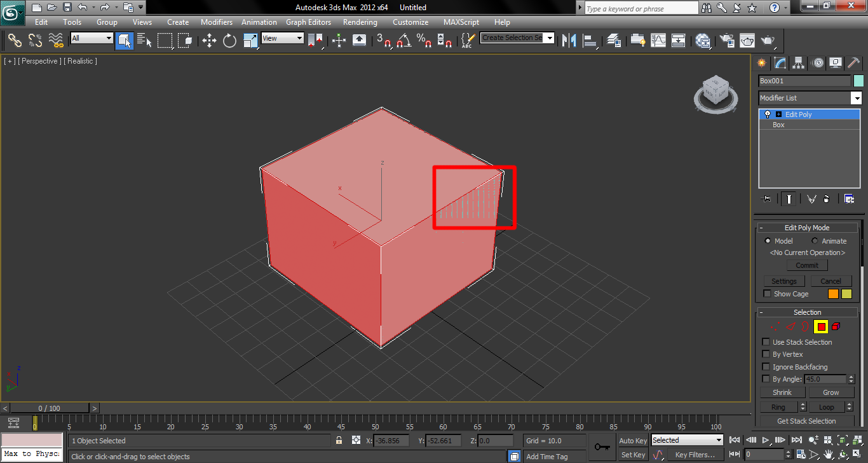868x463 pixels.
Task: Click the Auto Key button
Action: click(633, 441)
